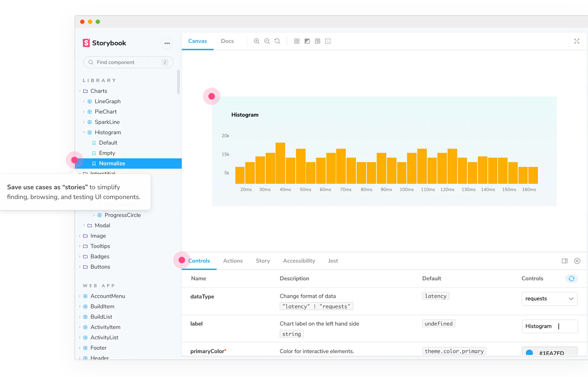Open the BuildItem component
This screenshot has width=588, height=378.
(102, 306)
